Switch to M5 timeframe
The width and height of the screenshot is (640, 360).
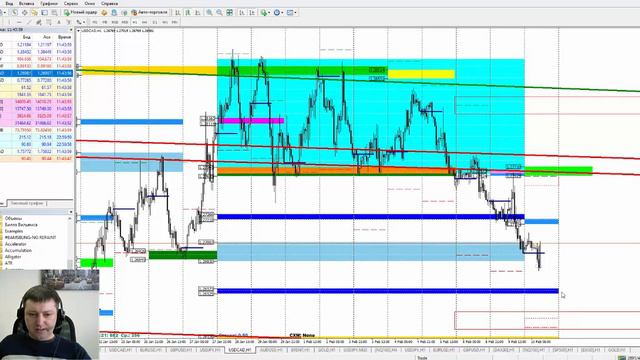coord(104,22)
